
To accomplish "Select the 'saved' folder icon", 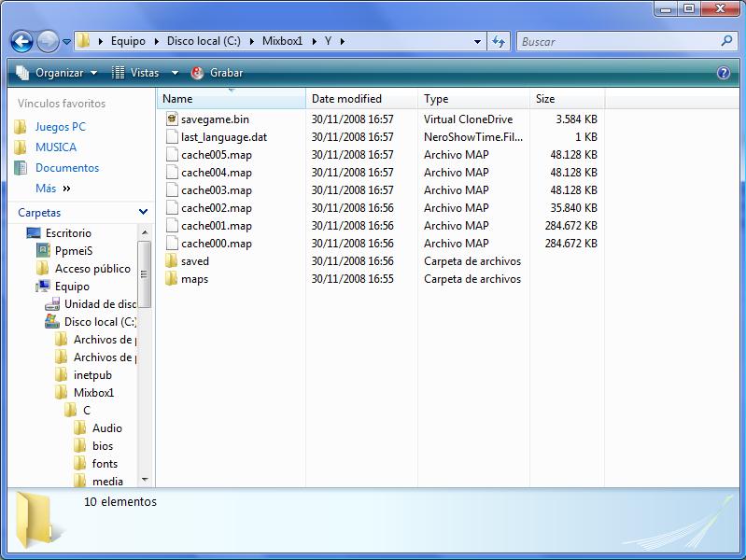I will [x=171, y=261].
